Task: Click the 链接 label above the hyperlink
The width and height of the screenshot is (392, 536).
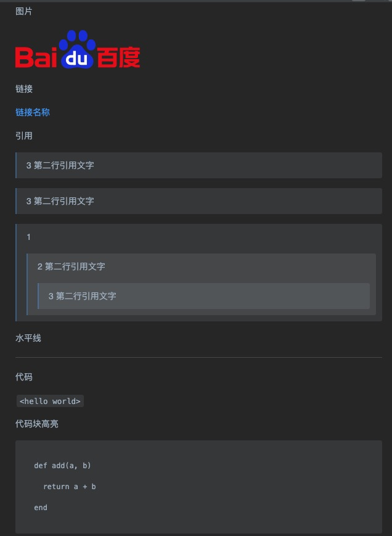Action: click(24, 89)
